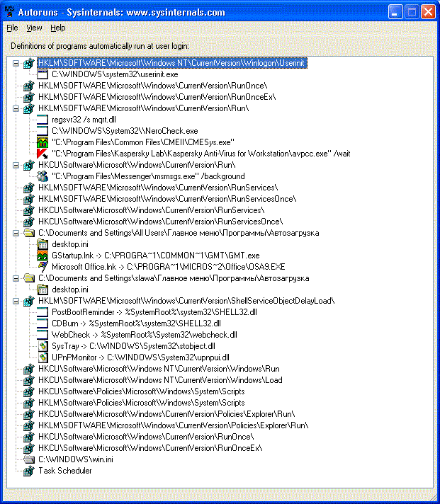This screenshot has height=504, width=440.
Task: Click folder icon for slawa Автозагрузка
Action: point(28,278)
